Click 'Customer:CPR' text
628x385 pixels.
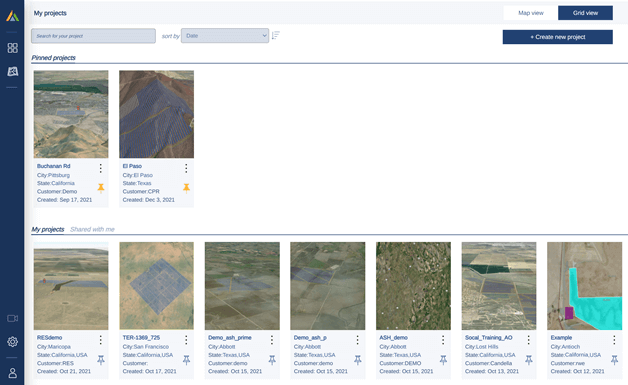(x=141, y=191)
